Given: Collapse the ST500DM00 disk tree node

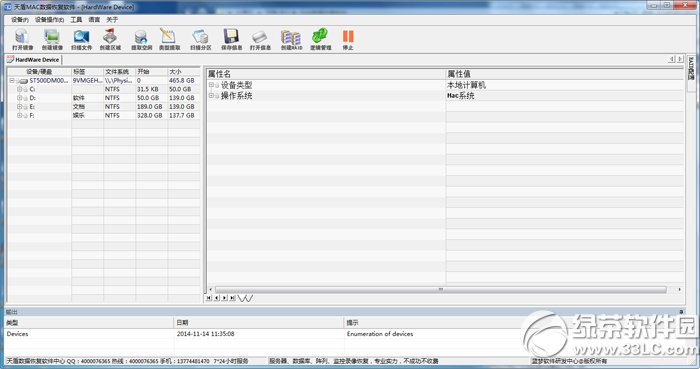Looking at the screenshot, I should click(12, 81).
